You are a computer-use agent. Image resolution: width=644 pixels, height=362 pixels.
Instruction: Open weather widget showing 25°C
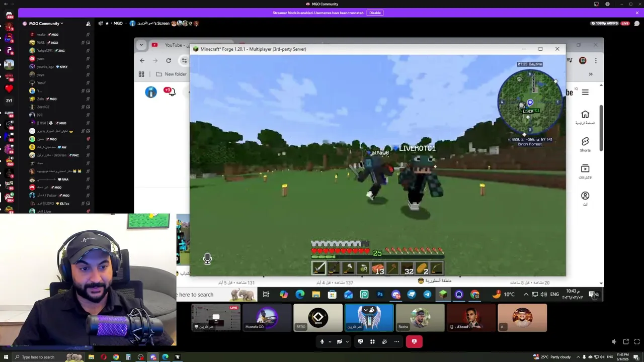pos(552,357)
